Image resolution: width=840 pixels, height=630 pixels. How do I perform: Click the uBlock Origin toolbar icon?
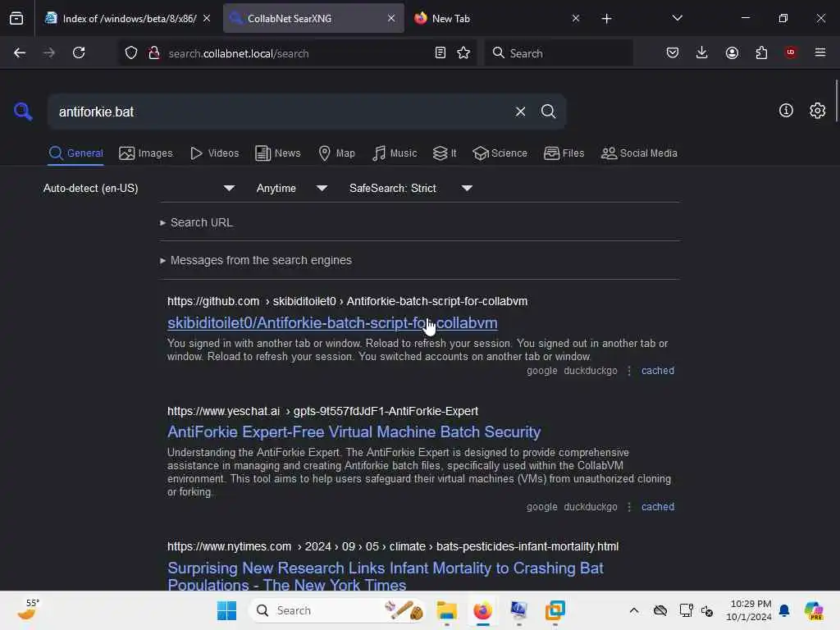tap(790, 53)
